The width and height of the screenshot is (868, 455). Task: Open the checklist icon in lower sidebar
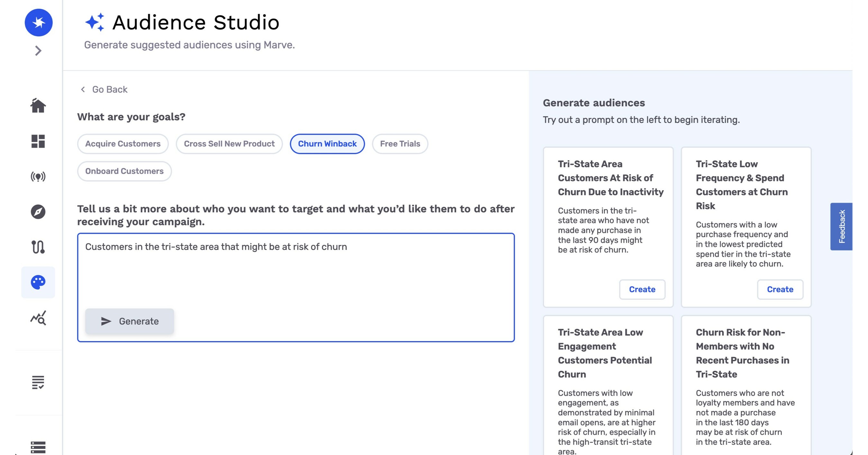pyautogui.click(x=38, y=382)
